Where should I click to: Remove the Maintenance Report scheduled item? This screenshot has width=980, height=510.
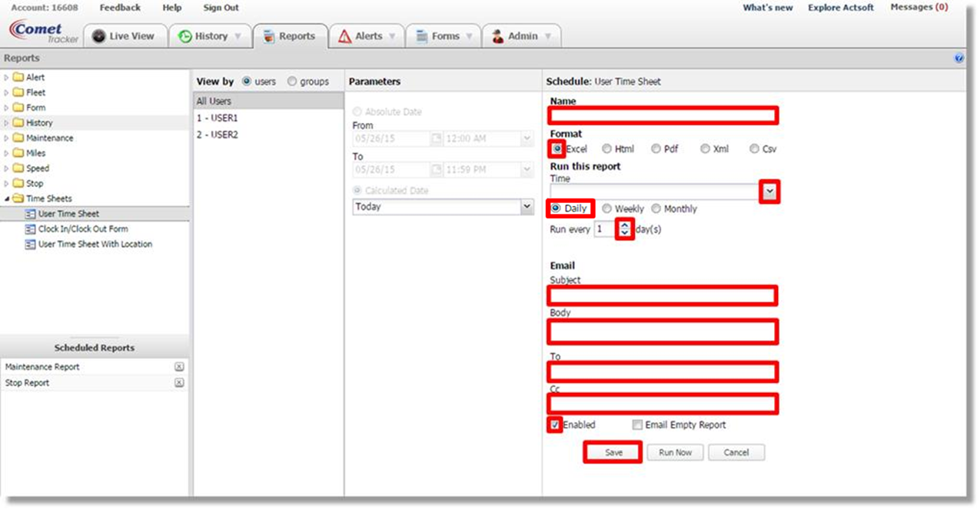pos(178,368)
